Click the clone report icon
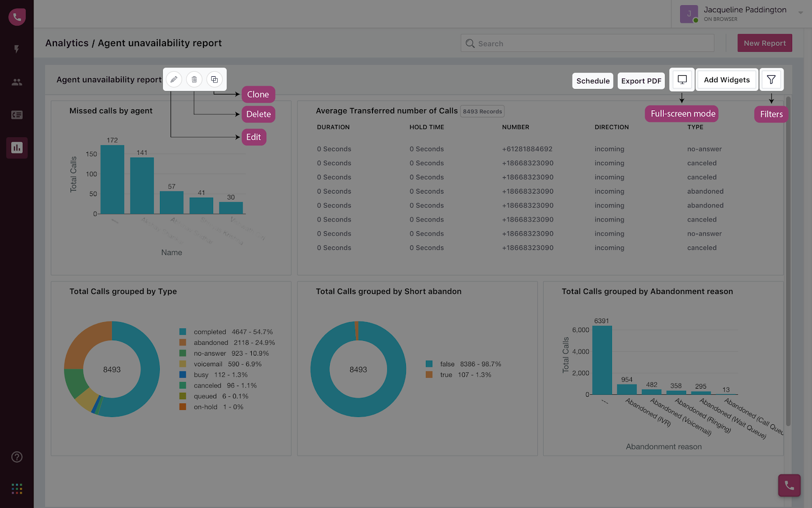Screen dimensions: 812x508 click(214, 79)
